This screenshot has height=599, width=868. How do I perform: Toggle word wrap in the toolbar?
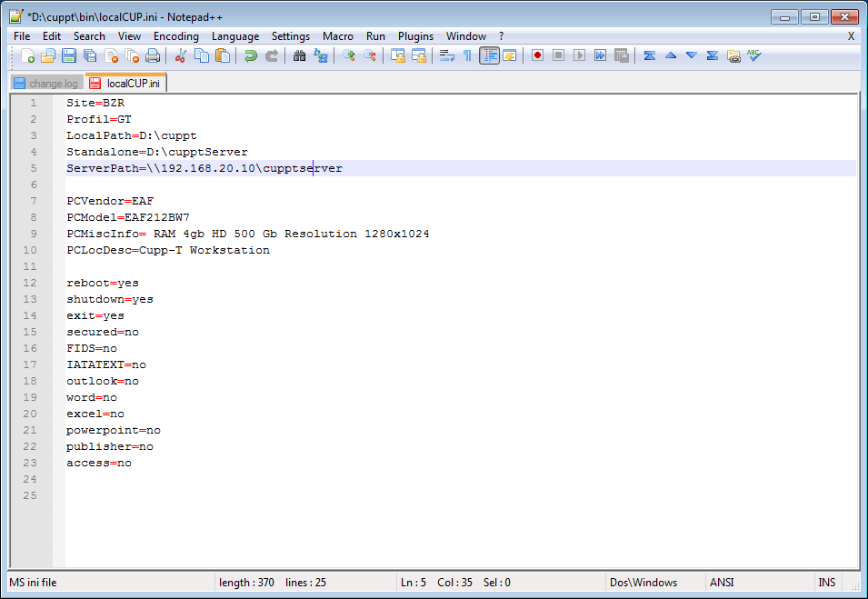click(446, 56)
